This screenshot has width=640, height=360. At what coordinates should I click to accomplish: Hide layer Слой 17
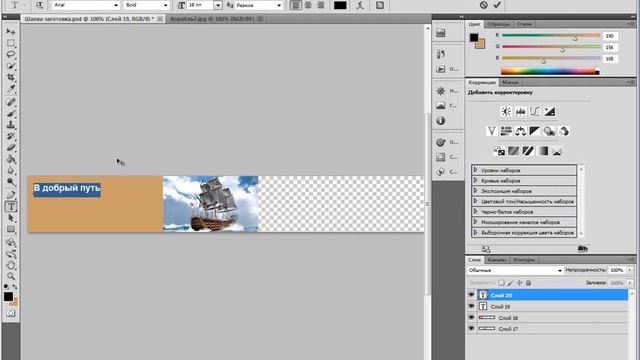pos(471,328)
